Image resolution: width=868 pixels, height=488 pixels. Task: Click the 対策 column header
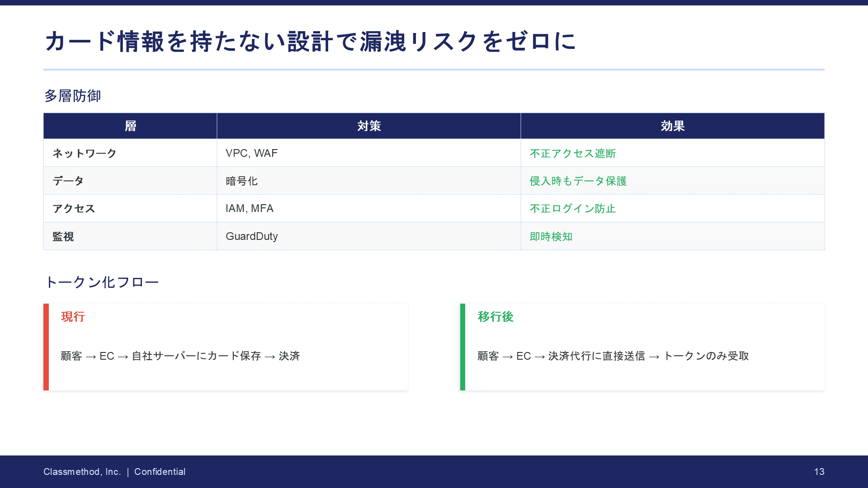pos(368,126)
